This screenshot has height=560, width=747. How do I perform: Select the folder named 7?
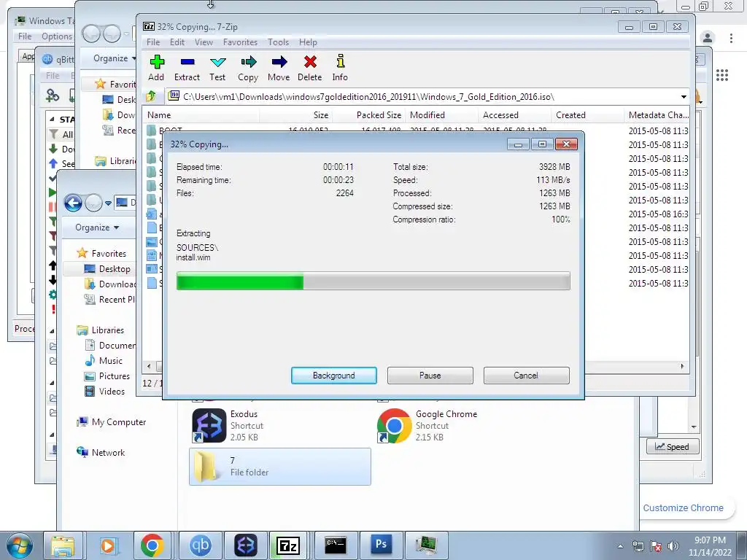click(279, 467)
